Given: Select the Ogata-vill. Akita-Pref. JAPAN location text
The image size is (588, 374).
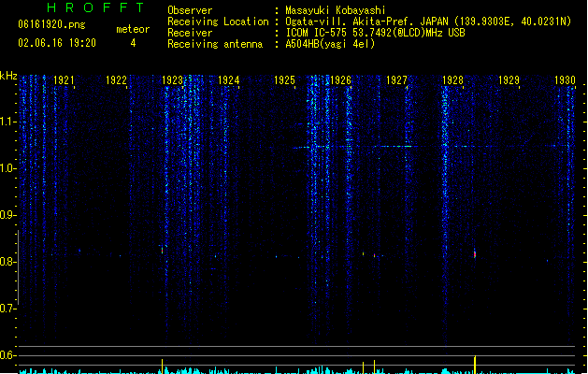Looking at the screenshot, I should tap(428, 22).
